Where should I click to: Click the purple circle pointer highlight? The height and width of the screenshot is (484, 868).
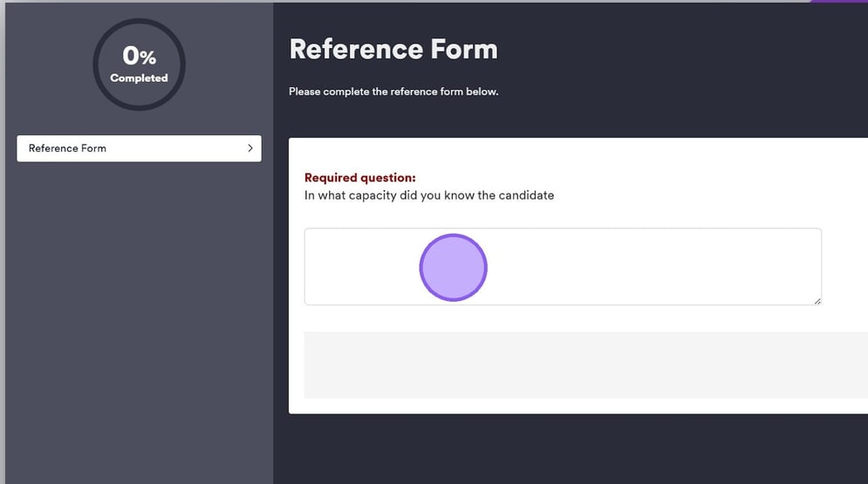pyautogui.click(x=453, y=268)
